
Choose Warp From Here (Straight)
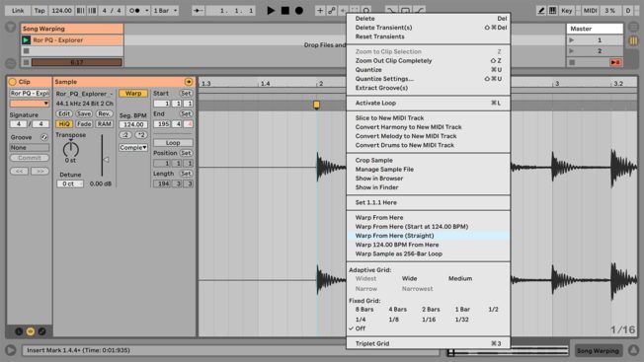[x=428, y=236]
